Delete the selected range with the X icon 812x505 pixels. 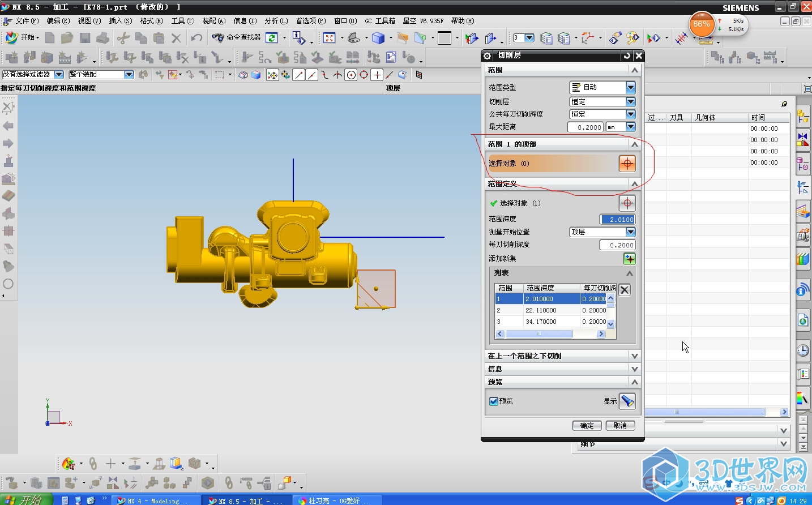(624, 290)
